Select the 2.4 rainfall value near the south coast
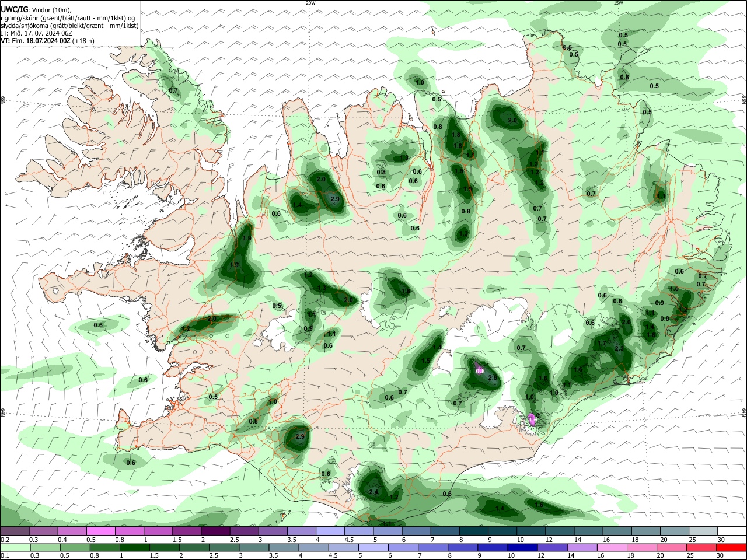 click(x=374, y=492)
